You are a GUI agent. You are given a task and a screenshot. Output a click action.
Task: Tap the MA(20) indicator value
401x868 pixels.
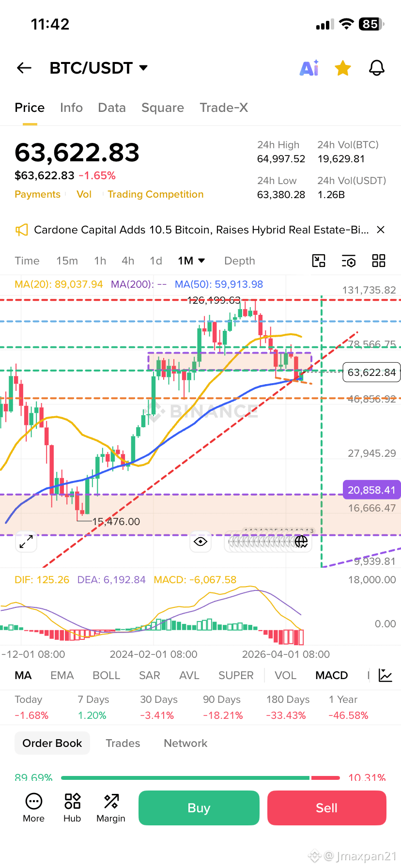click(59, 284)
